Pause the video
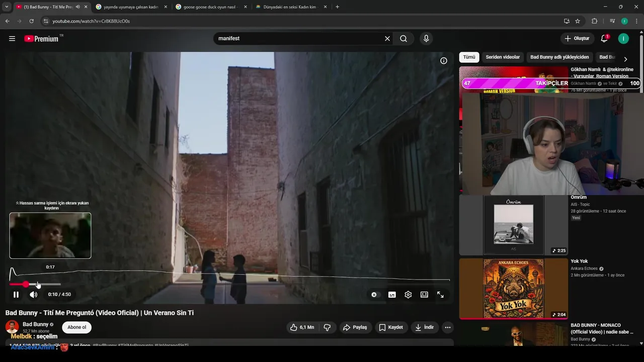The height and width of the screenshot is (362, 644). click(16, 295)
